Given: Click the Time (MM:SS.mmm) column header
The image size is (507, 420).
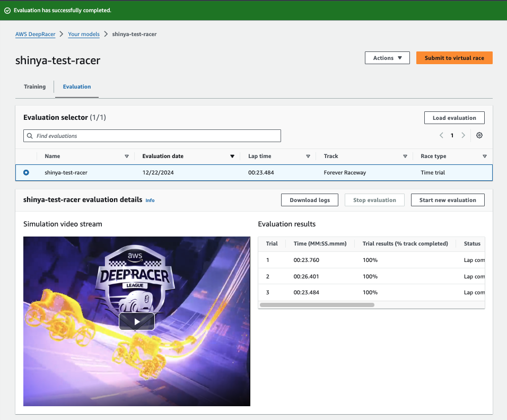Looking at the screenshot, I should click(320, 243).
